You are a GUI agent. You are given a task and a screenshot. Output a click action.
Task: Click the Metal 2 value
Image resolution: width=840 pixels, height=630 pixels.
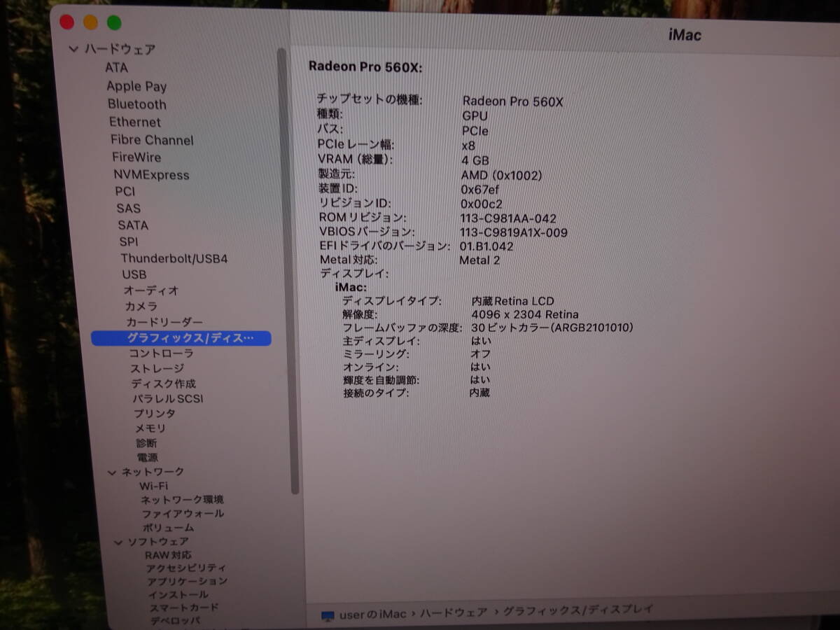479,260
